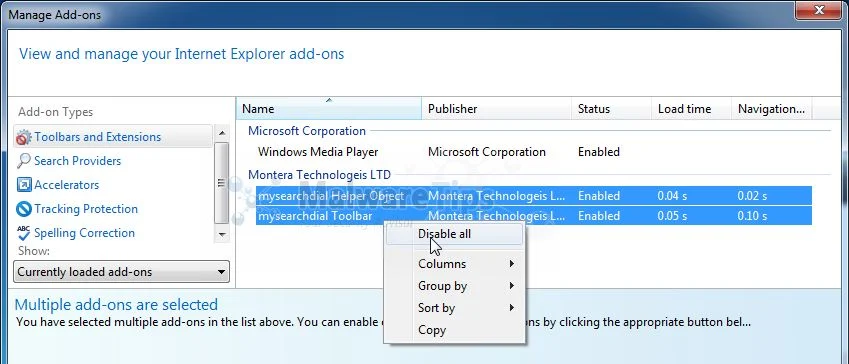Click the 0.10 s navigation time value

[x=752, y=216]
